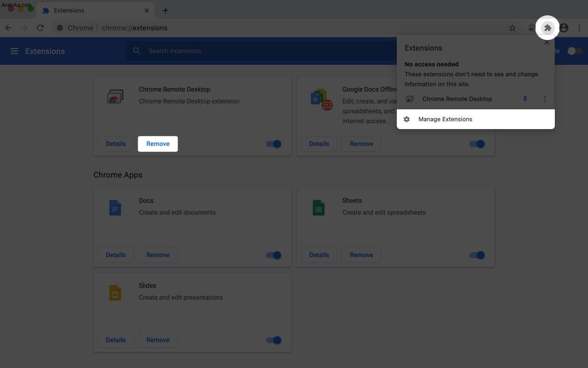
Task: Turn off the Docs app toggle
Action: [274, 255]
